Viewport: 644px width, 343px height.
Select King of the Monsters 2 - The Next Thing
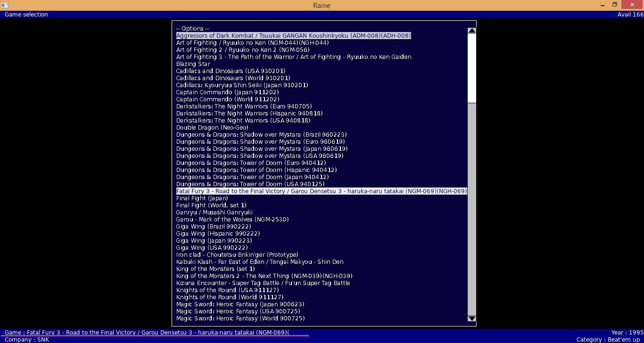coord(264,276)
